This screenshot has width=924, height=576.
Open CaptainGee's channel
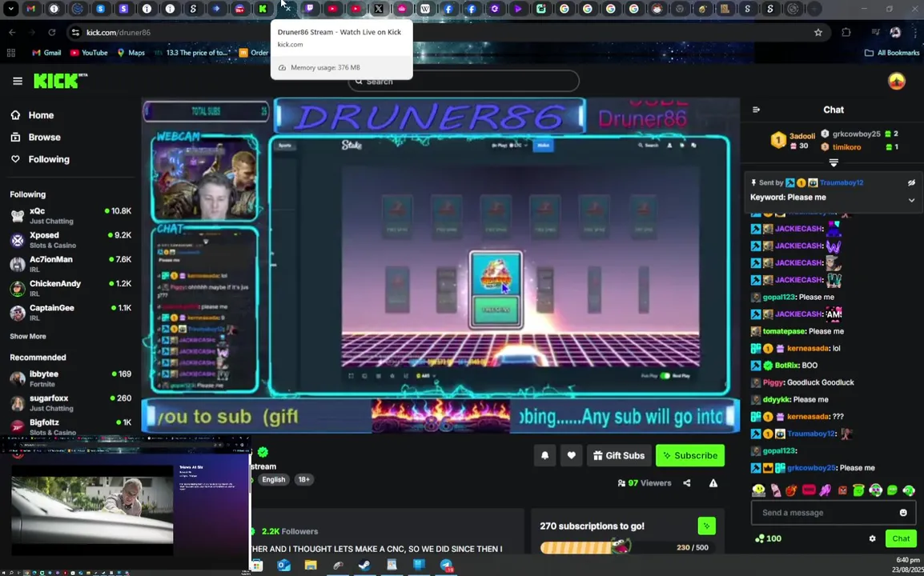(x=70, y=312)
